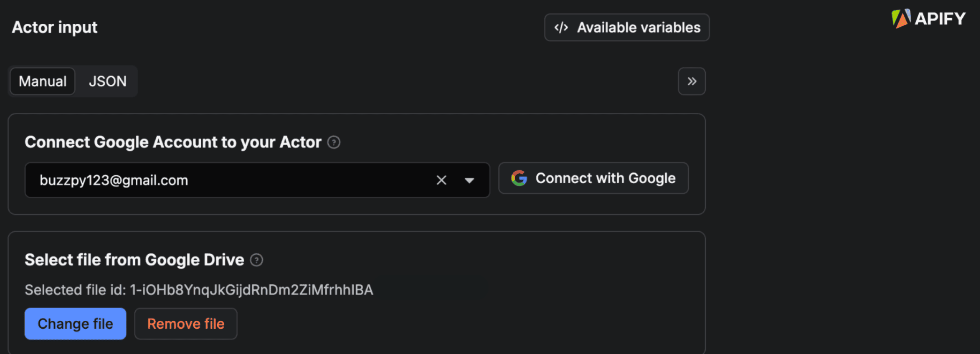Click the Select file from Google Drive title
980x354 pixels.
(134, 260)
